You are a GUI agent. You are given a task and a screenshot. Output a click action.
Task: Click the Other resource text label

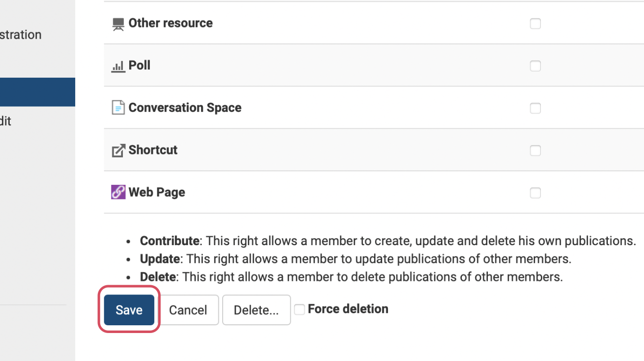[170, 23]
